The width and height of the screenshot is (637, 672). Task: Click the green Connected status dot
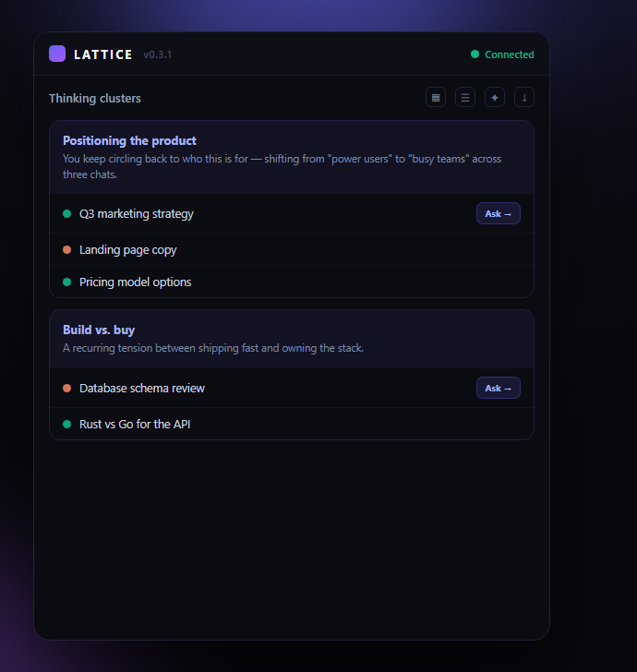[x=475, y=54]
